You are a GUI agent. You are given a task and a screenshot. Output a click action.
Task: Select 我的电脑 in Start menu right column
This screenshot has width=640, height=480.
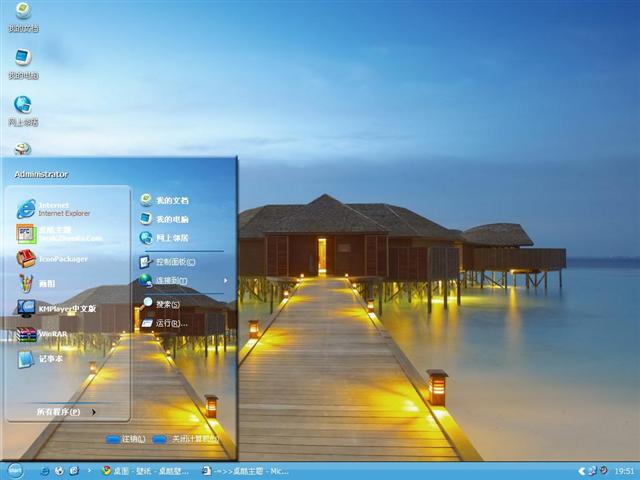pos(164,219)
